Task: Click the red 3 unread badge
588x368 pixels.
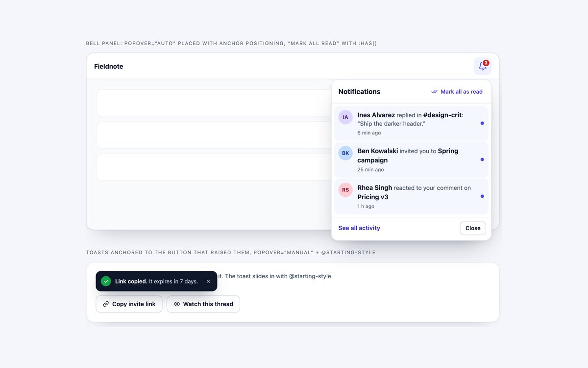Action: 486,63
